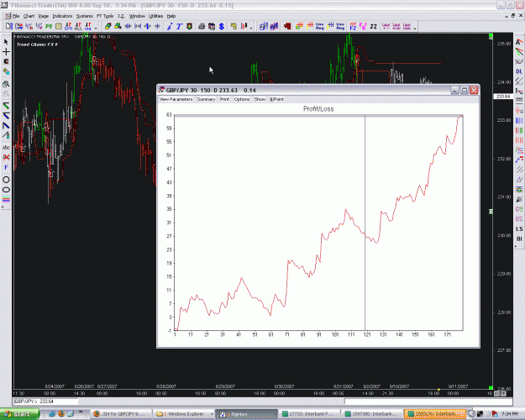Screen dimensions: 525x420
Task: Open the Help menu
Action: click(171, 16)
